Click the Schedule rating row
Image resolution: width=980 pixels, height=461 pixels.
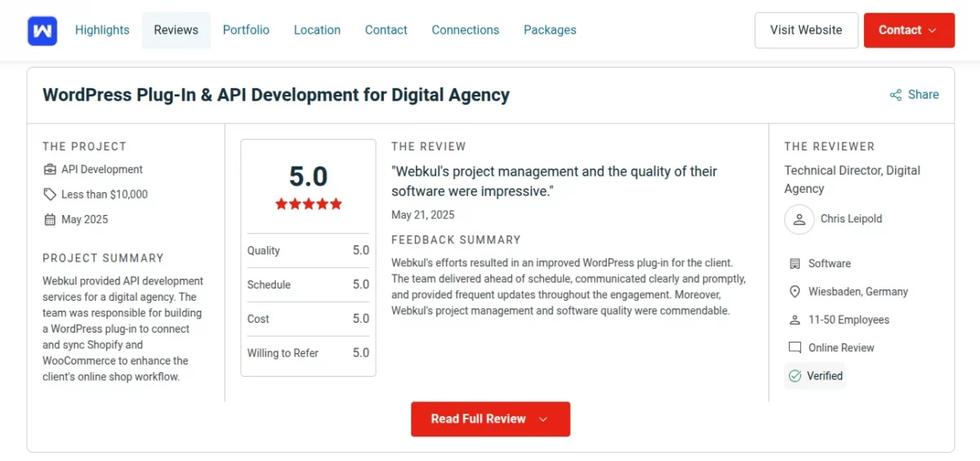[x=309, y=285]
